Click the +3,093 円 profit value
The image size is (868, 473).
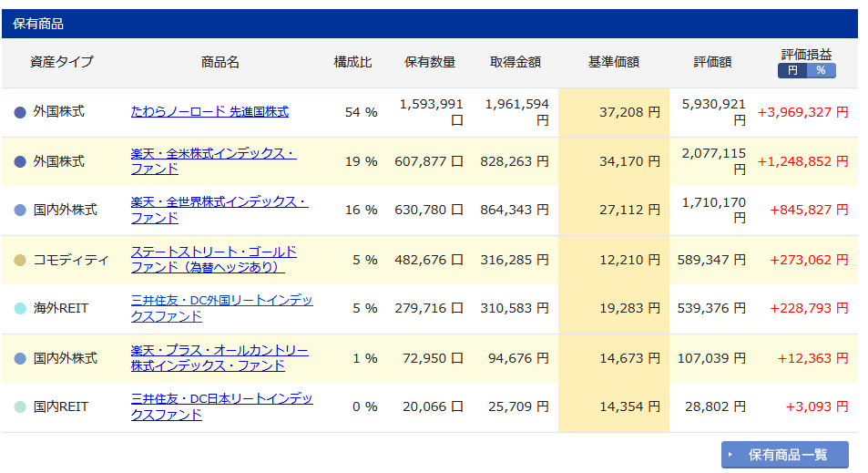click(x=817, y=406)
